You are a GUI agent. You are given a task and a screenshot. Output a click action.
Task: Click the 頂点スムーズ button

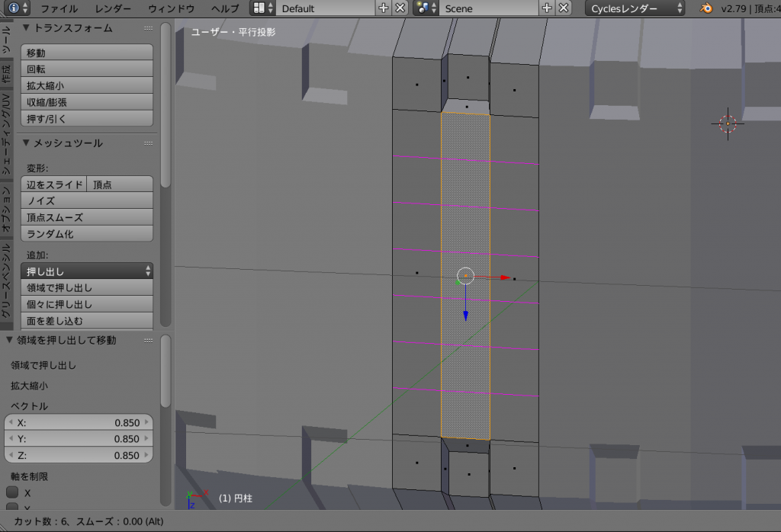click(86, 218)
